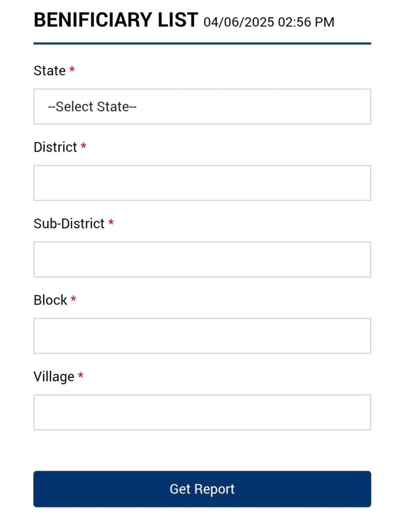The width and height of the screenshot is (405, 532).
Task: Click the BENIFICIARY LIST heading
Action: point(116,20)
